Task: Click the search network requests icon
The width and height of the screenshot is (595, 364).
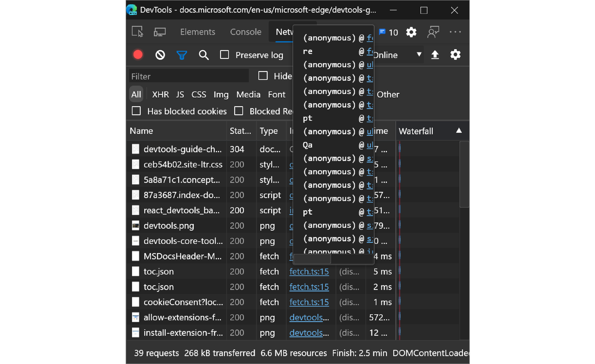Action: pos(203,54)
